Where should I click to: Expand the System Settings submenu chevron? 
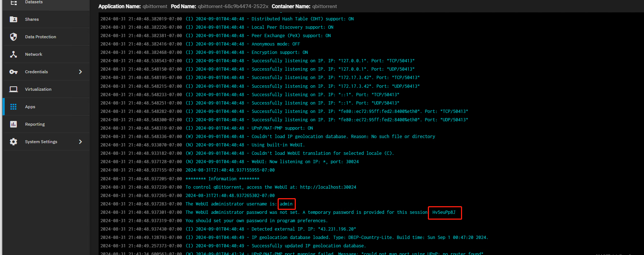(80, 142)
